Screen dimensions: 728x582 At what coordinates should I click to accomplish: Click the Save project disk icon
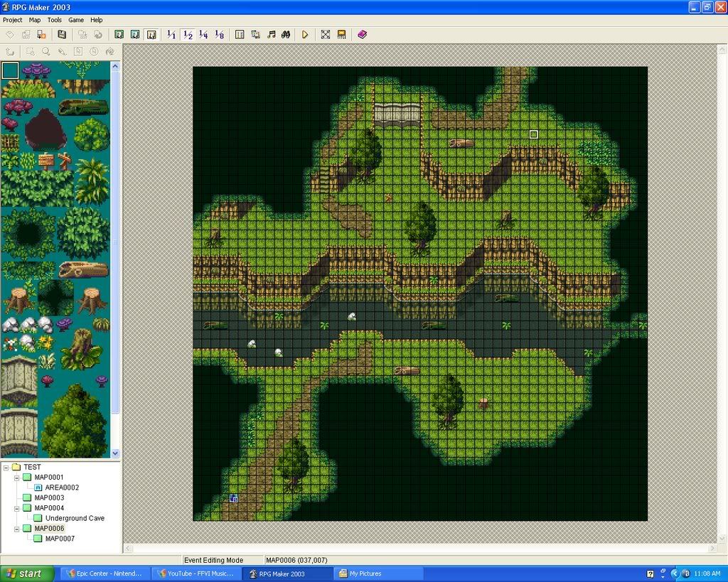click(x=62, y=34)
